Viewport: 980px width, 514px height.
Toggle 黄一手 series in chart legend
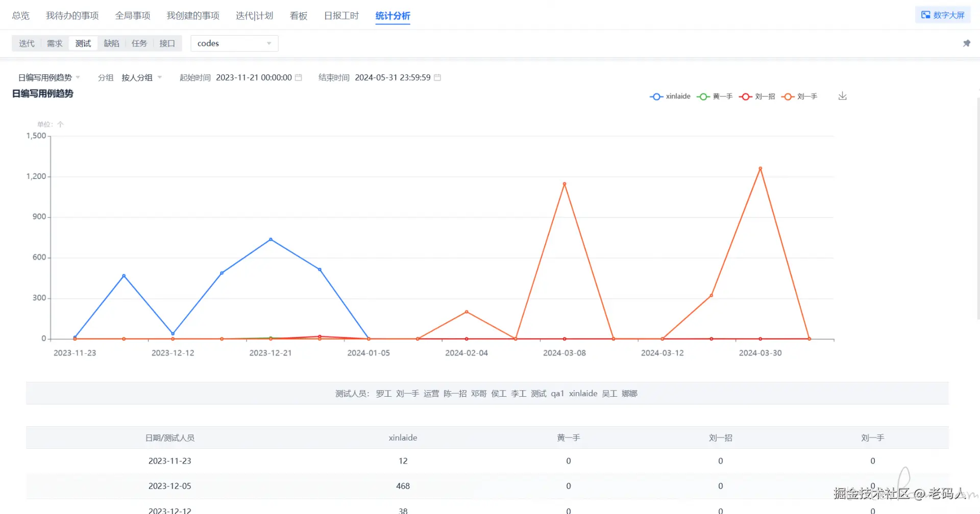coord(715,96)
